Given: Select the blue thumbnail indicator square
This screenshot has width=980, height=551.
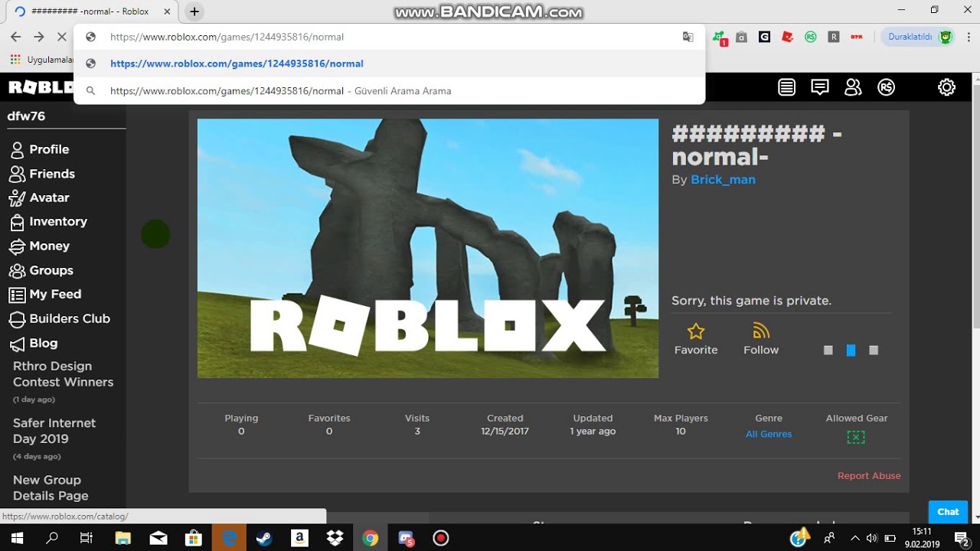Looking at the screenshot, I should [x=851, y=350].
